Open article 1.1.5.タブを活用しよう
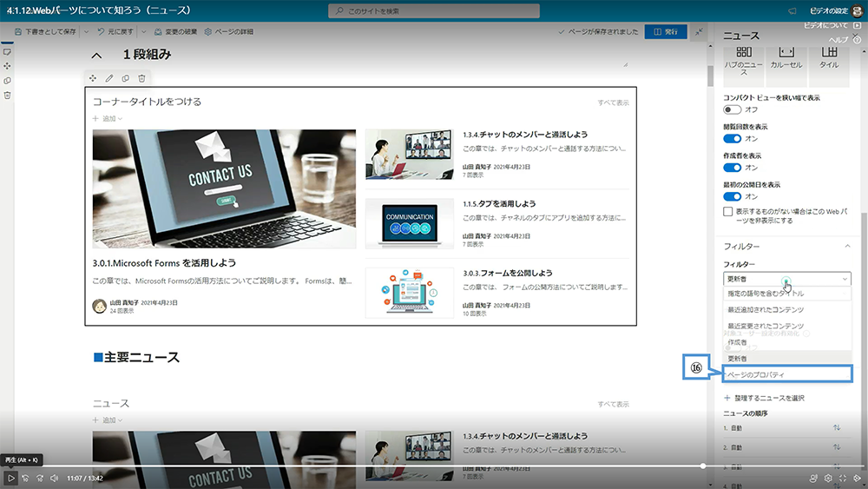Screen dimensions: 868x489 pos(499,204)
